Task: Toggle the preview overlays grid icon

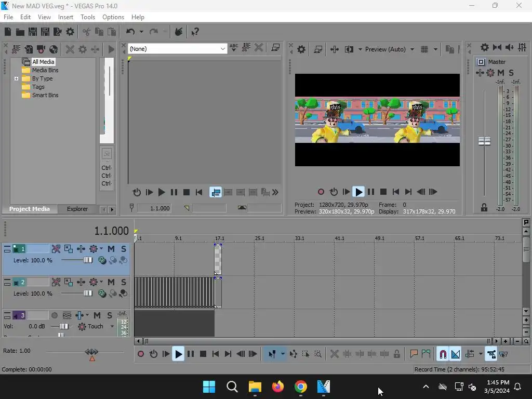Action: (424, 49)
